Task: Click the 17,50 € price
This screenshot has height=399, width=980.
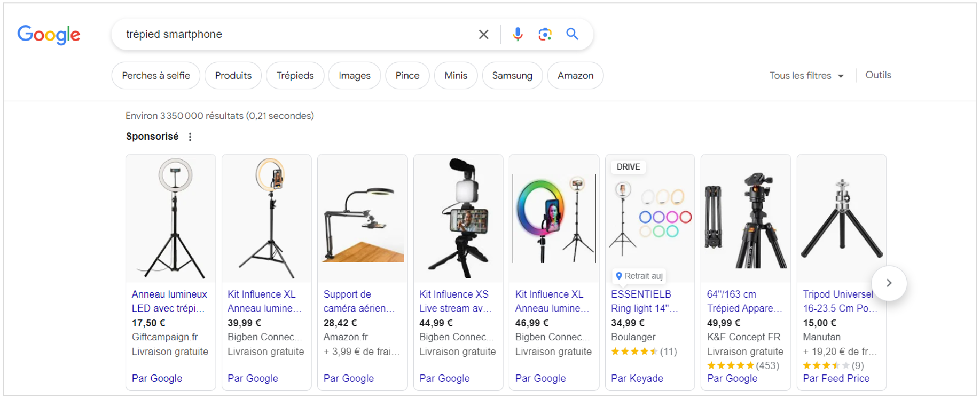Action: (x=148, y=323)
